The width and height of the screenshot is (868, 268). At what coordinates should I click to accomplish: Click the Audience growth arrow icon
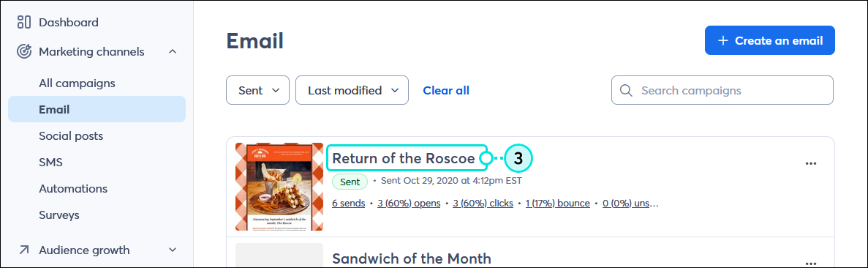24,250
